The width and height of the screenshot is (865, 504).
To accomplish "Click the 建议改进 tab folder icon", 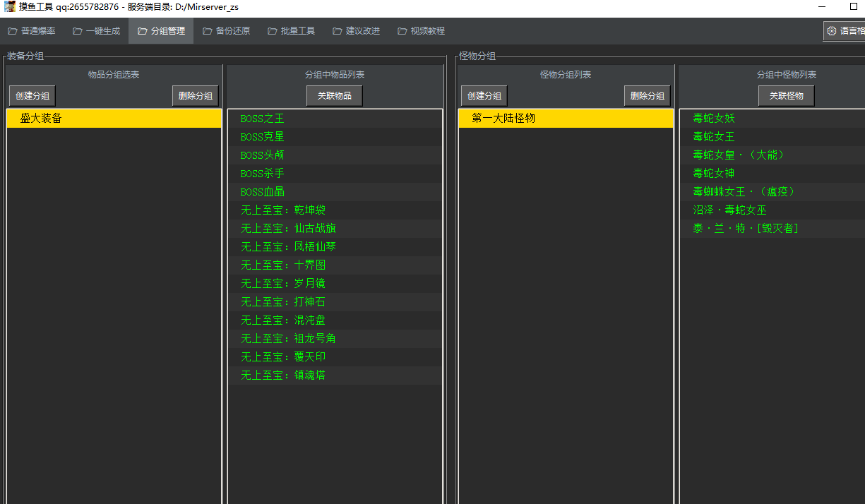I will (x=338, y=31).
